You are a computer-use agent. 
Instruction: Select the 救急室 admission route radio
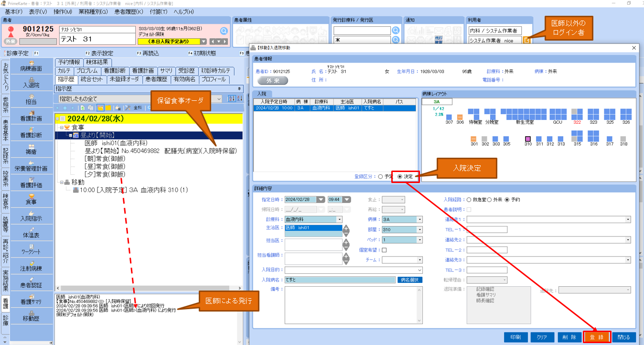pyautogui.click(x=469, y=199)
